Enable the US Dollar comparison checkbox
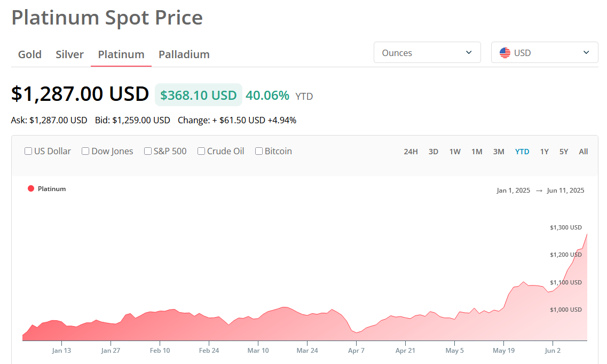 coord(28,151)
